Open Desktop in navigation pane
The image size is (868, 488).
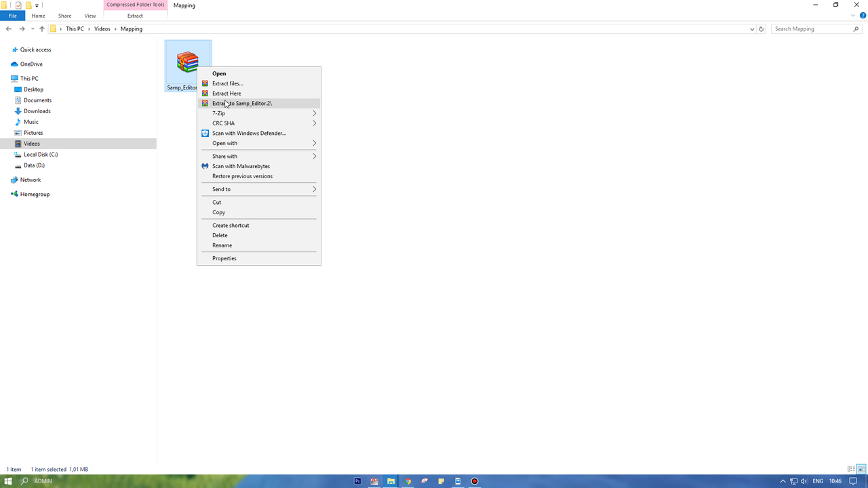pyautogui.click(x=33, y=89)
